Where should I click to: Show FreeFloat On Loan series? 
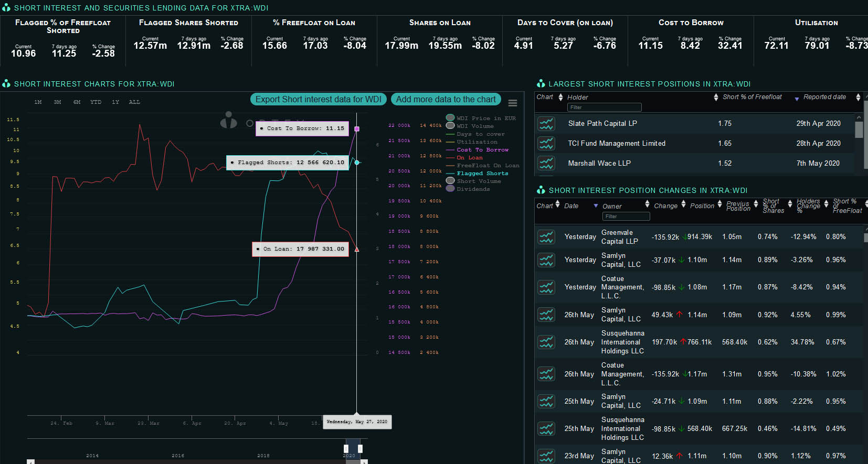[483, 165]
